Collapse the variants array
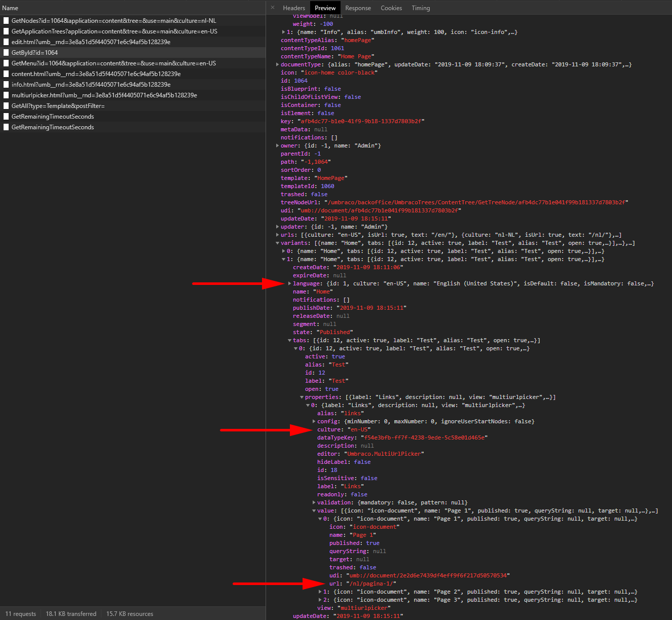Viewport: 672px width, 620px height. (277, 243)
